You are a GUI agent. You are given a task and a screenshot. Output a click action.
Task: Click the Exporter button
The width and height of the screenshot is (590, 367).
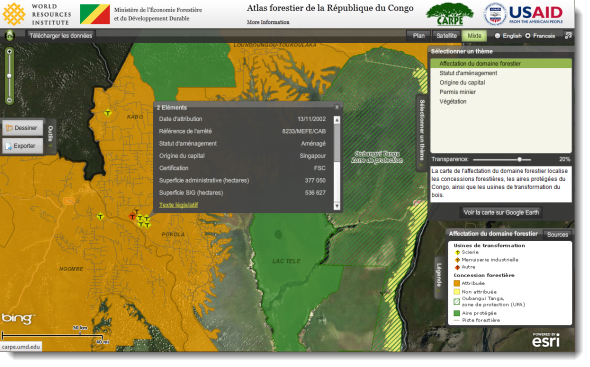[23, 146]
